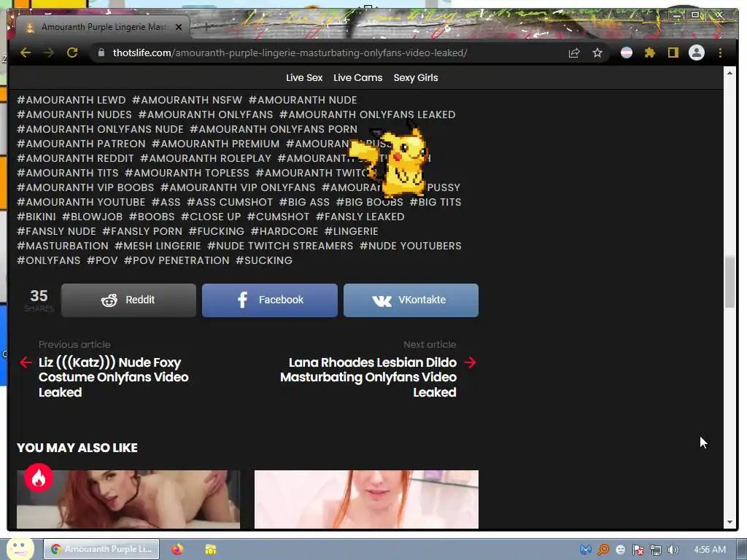Click the thotslife.com address bar
747x560 pixels.
point(290,52)
